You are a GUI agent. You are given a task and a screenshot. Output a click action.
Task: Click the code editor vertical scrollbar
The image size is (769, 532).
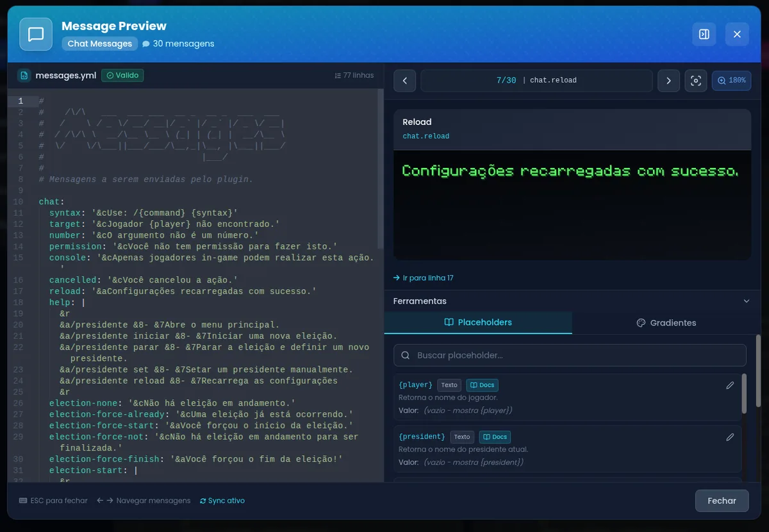pyautogui.click(x=380, y=169)
